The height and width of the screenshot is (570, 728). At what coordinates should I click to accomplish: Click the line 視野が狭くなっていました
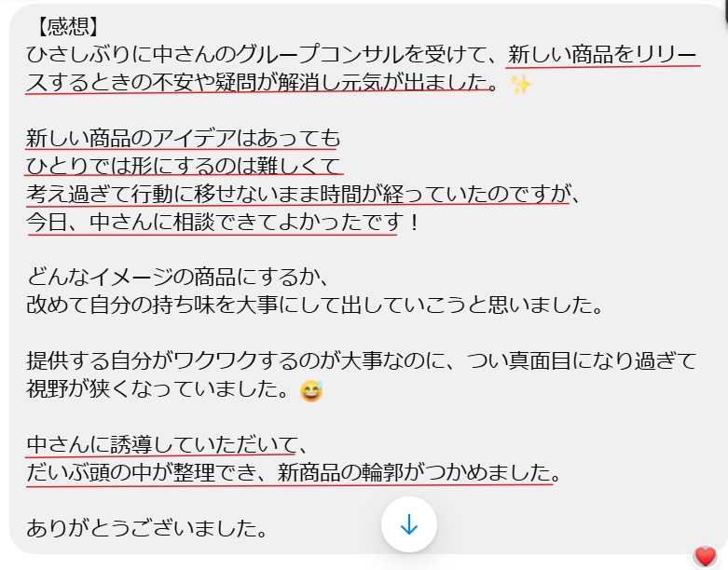coord(158,388)
